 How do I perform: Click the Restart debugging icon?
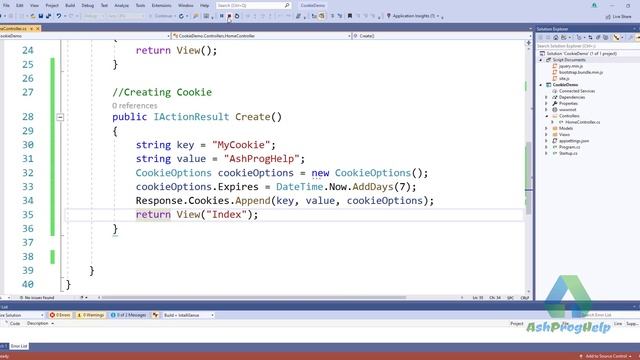pos(237,16)
